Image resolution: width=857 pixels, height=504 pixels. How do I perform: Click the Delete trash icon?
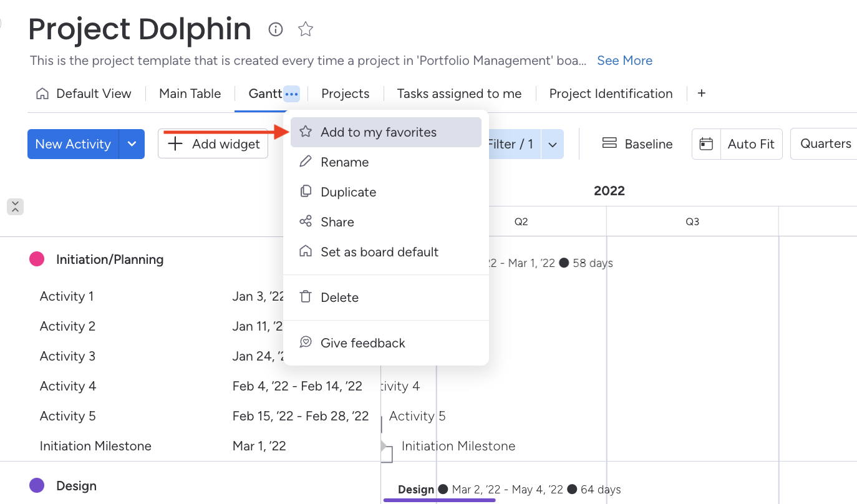[x=306, y=298]
